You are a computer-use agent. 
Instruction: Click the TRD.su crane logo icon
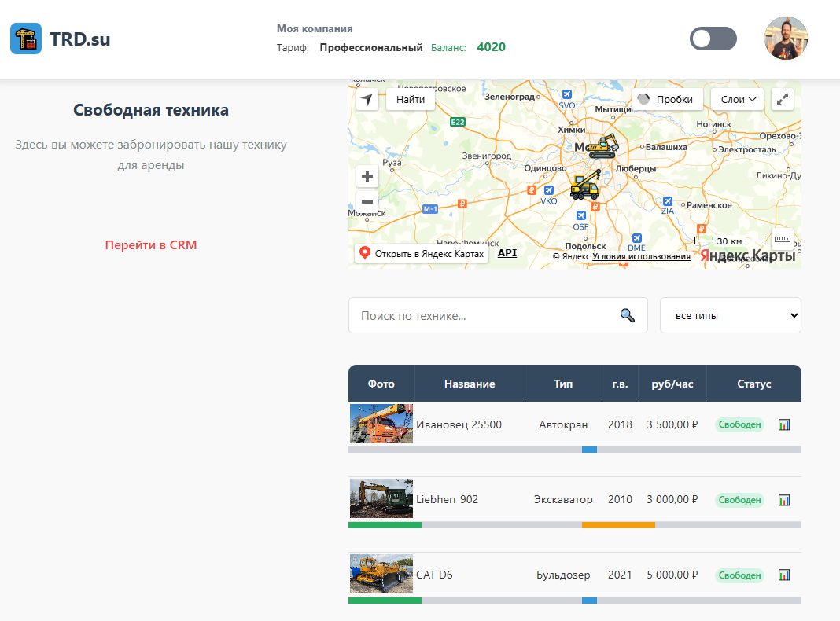[x=26, y=39]
